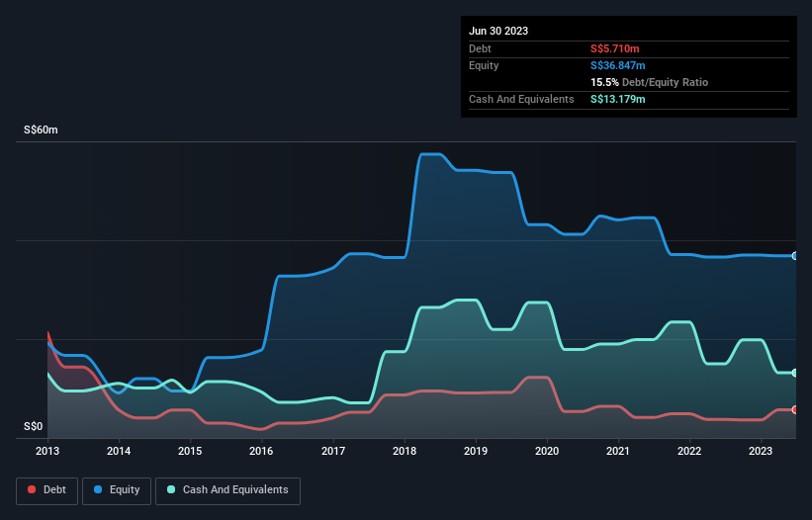The width and height of the screenshot is (812, 520).
Task: Click the teal Cash endpoint marker at chart's right edge
Action: [795, 373]
